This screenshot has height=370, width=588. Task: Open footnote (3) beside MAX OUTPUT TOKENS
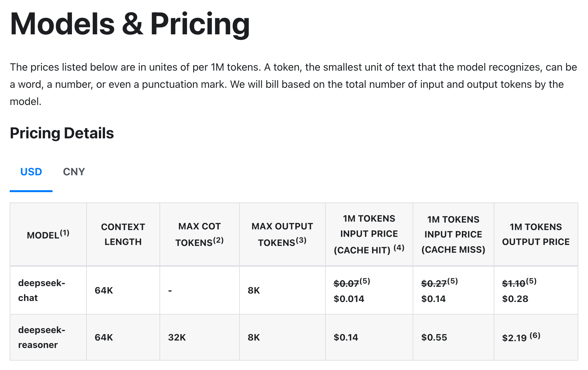(x=301, y=240)
